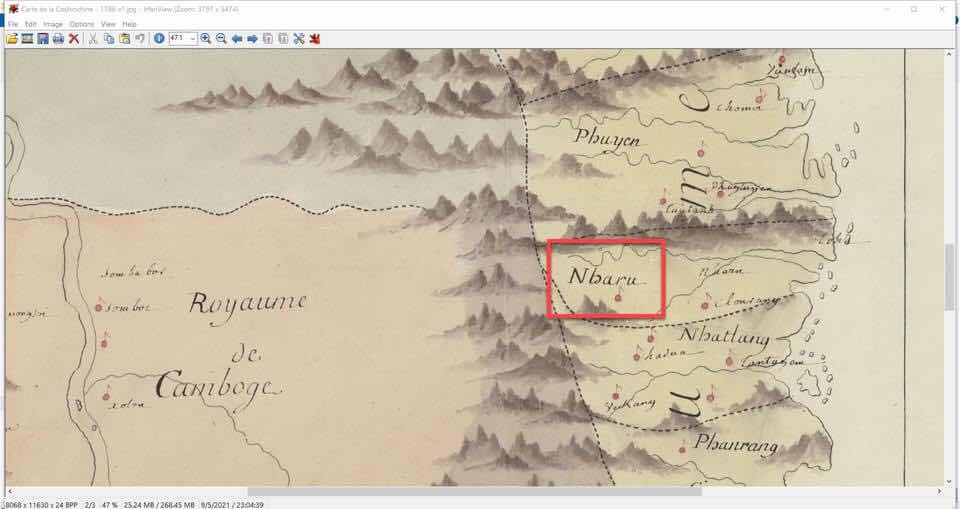Click the Save As floppy icon
This screenshot has height=509, width=960.
(42, 39)
